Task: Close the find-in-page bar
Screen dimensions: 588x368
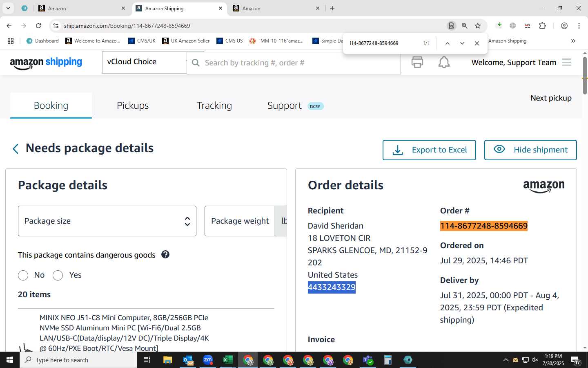Action: click(x=477, y=43)
